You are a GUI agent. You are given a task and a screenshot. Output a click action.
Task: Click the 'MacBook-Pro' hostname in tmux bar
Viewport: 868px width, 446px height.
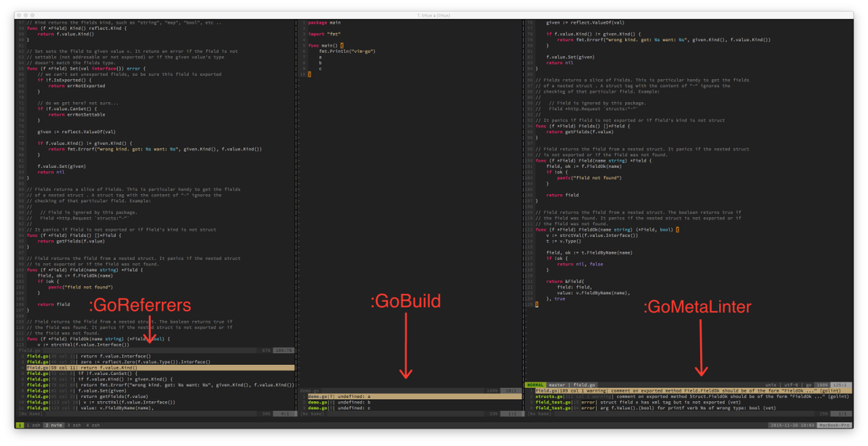tap(835, 425)
